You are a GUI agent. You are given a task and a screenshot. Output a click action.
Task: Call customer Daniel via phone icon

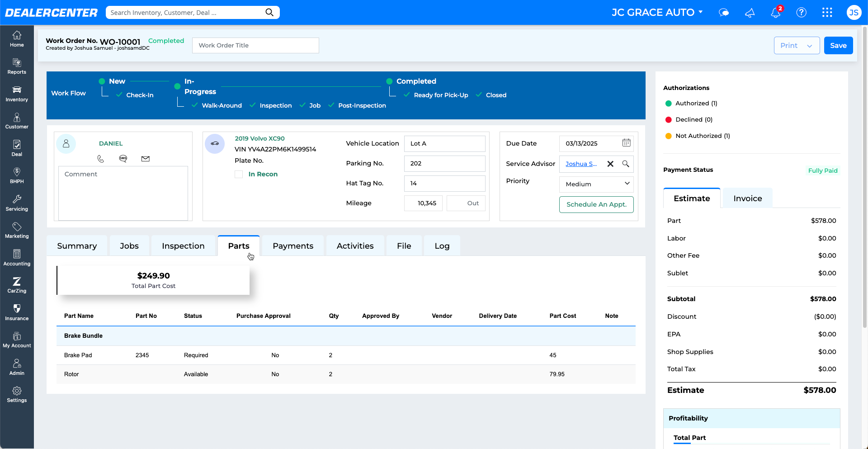click(100, 159)
